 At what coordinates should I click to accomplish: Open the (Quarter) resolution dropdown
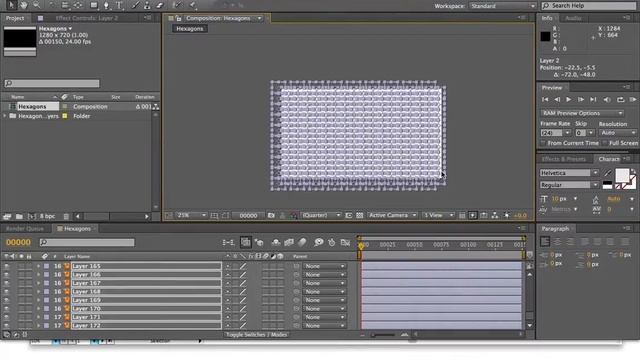click(321, 215)
